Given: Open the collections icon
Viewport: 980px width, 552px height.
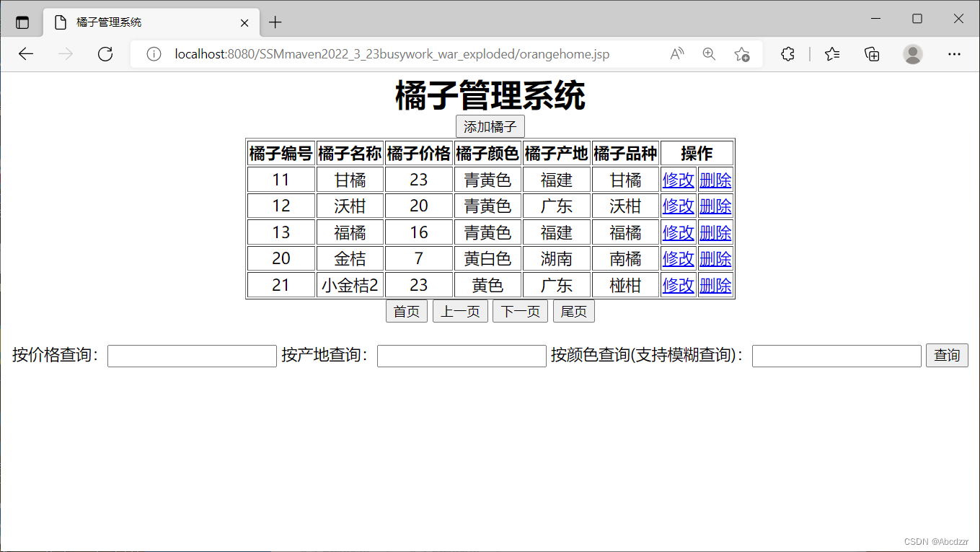Looking at the screenshot, I should point(872,54).
